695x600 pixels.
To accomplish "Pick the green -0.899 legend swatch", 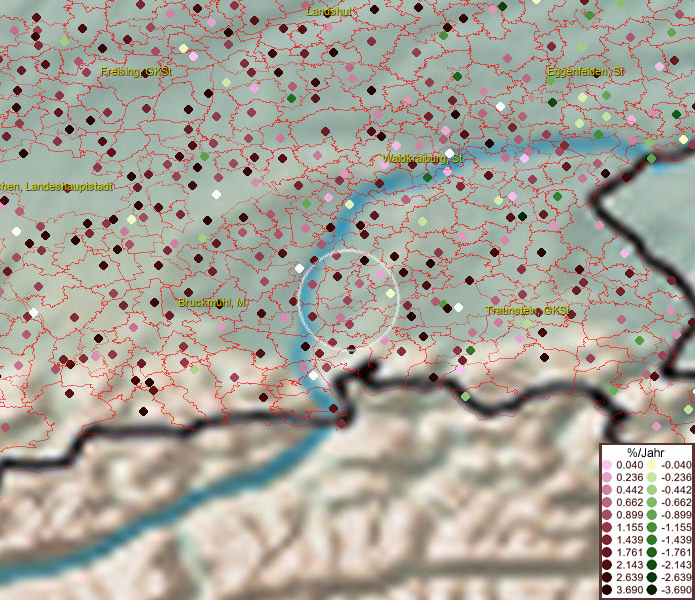I will pyautogui.click(x=652, y=515).
